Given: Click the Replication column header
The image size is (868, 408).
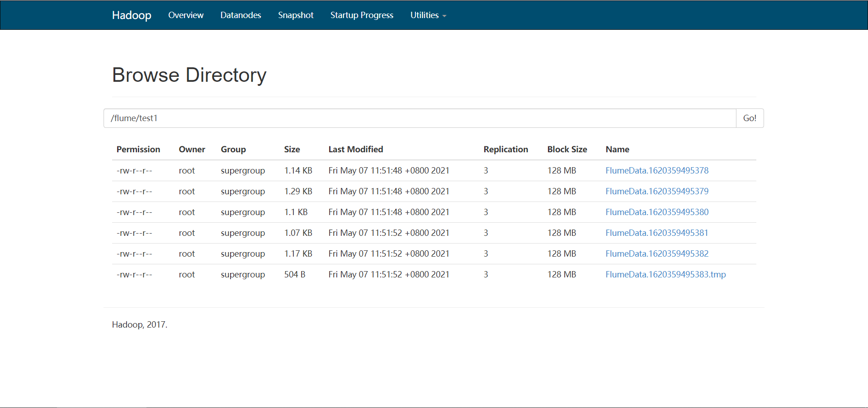Looking at the screenshot, I should coord(505,149).
